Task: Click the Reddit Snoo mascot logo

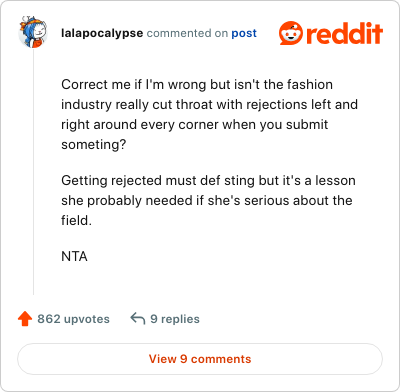Action: (x=291, y=33)
